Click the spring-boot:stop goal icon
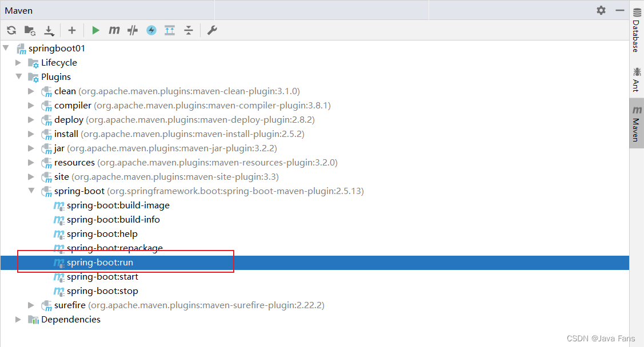 coord(59,291)
